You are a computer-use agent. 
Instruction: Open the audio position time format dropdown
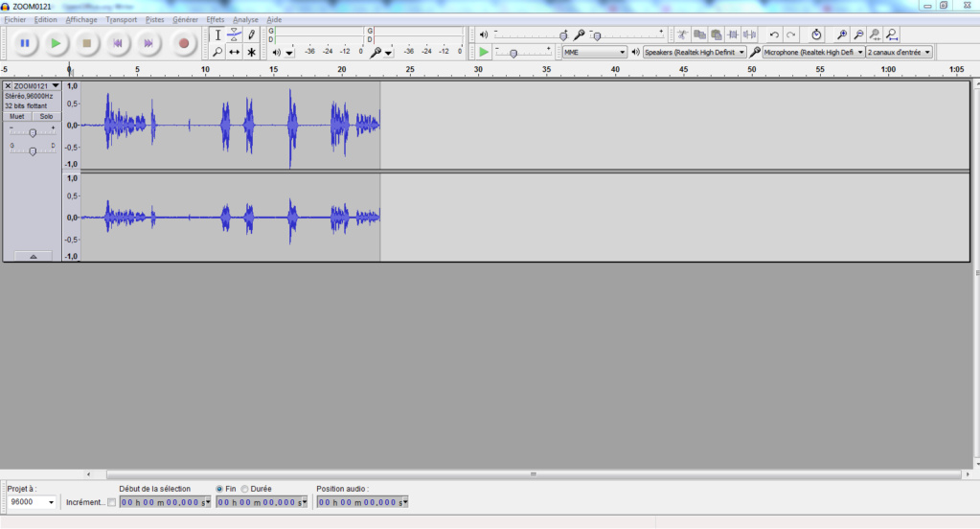coord(405,502)
